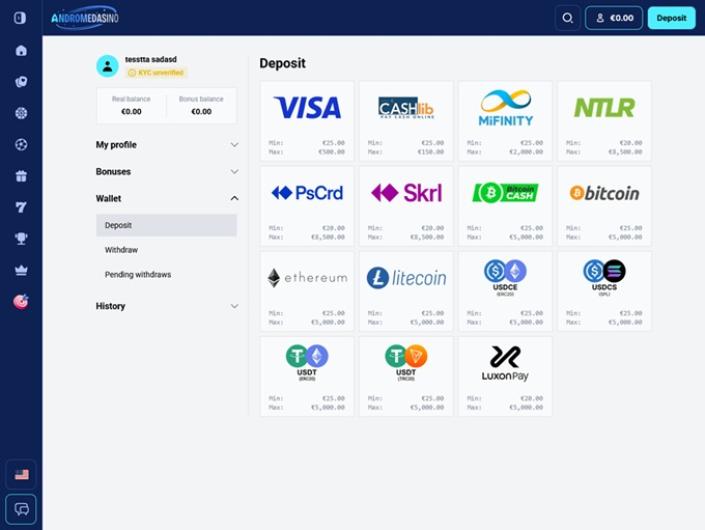Choose USDT TRC20 deposit method
Screen dimensions: 705x530
point(406,376)
